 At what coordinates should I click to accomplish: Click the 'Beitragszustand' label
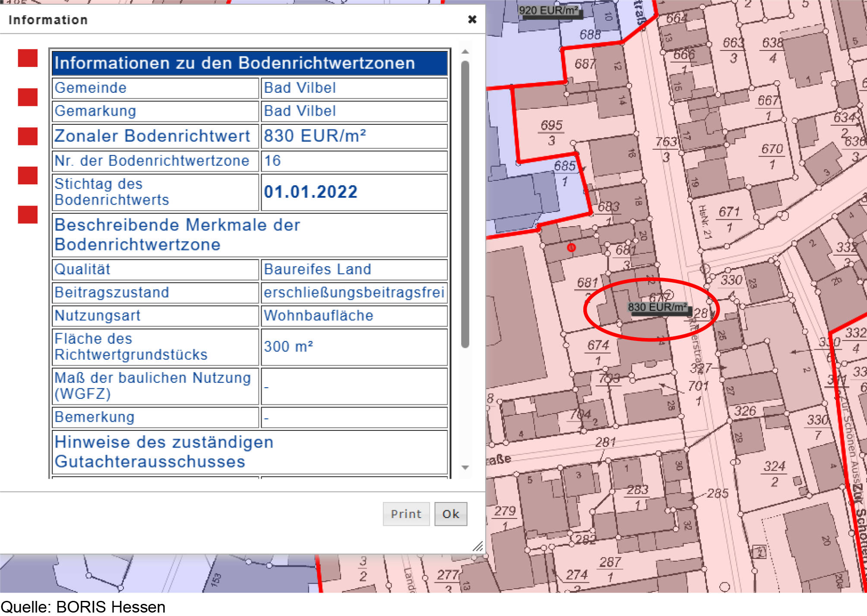coord(111,292)
